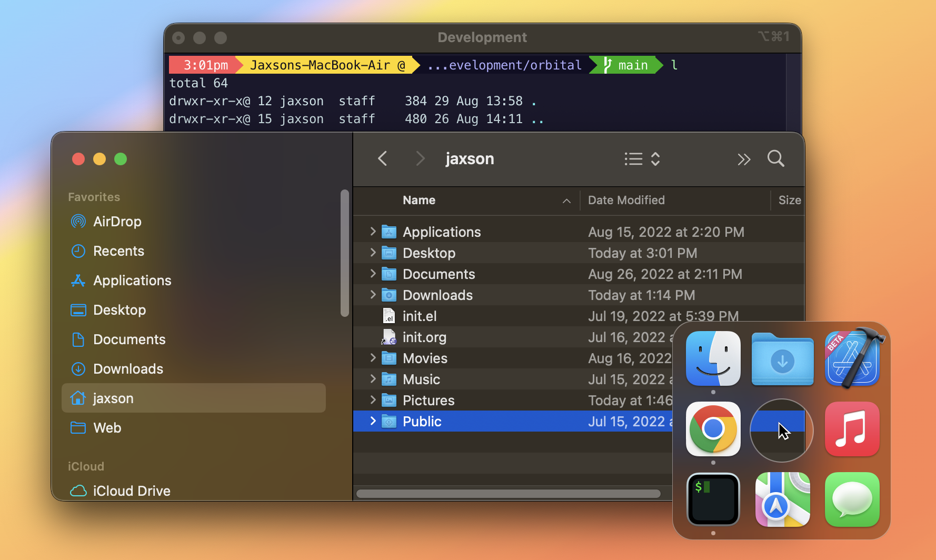This screenshot has height=560, width=936.
Task: Click the Jaxsons-MacBook-Air prompt segment in Terminal
Action: click(x=327, y=65)
